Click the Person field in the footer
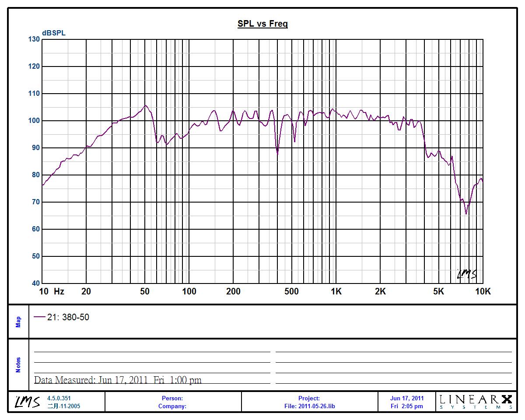 click(x=172, y=398)
